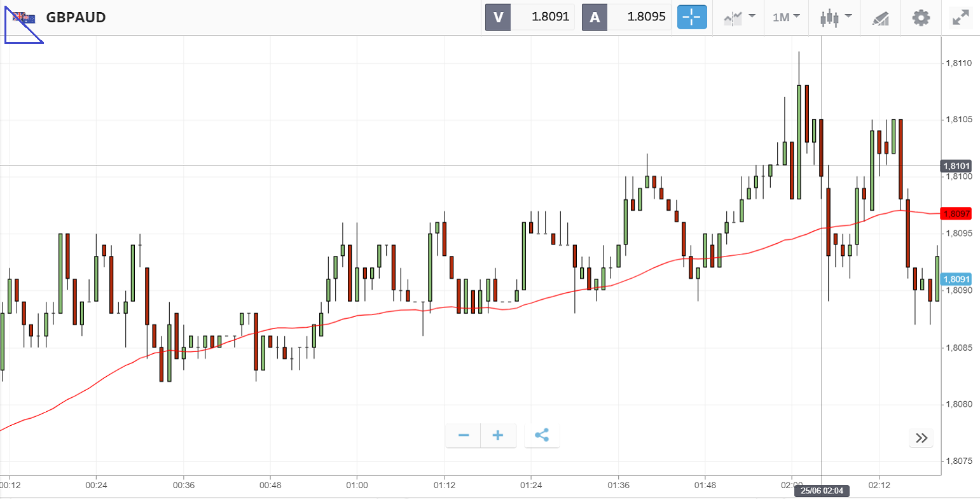Click the GBPAUD symbol name
The image size is (980, 499).
(x=76, y=17)
